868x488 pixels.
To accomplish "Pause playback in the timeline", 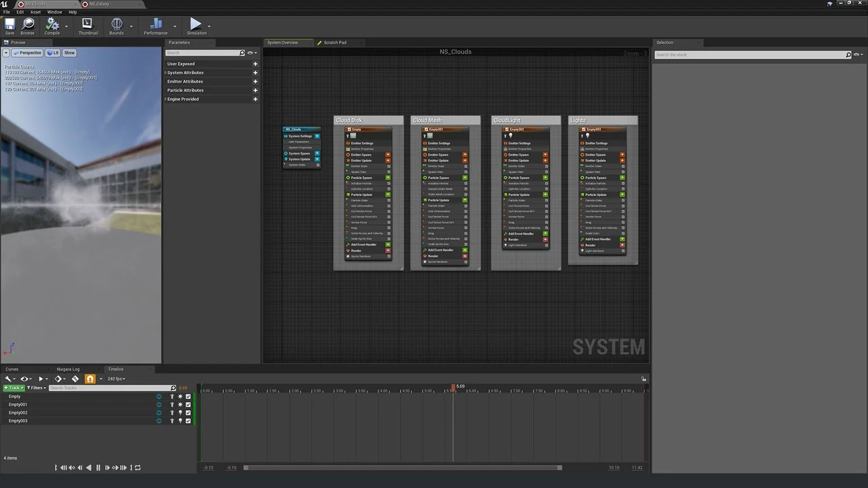I will point(98,468).
